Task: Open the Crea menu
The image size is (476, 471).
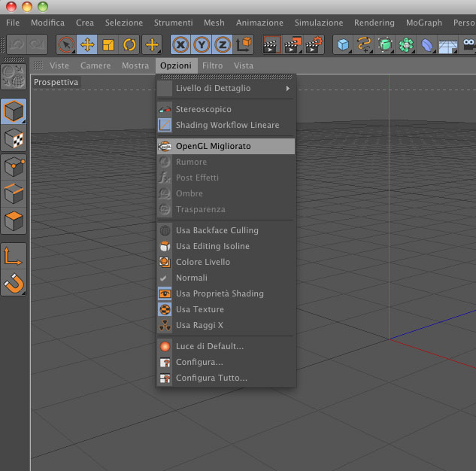Action: (x=85, y=23)
